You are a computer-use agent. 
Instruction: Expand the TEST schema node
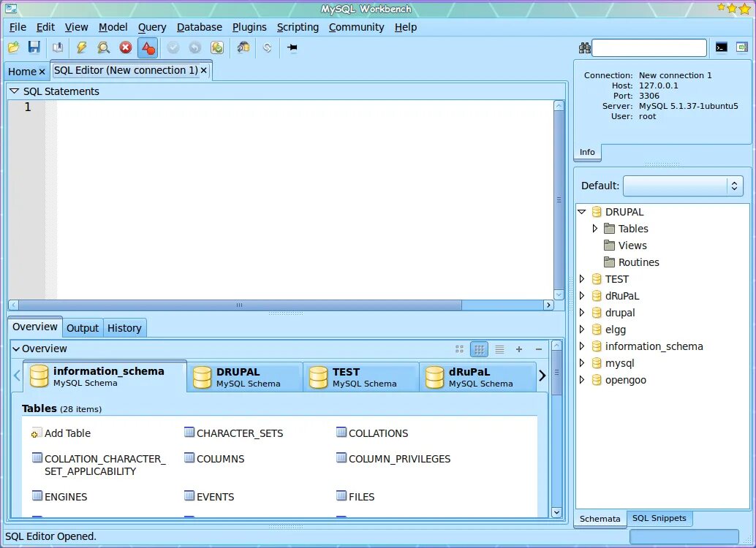[582, 279]
